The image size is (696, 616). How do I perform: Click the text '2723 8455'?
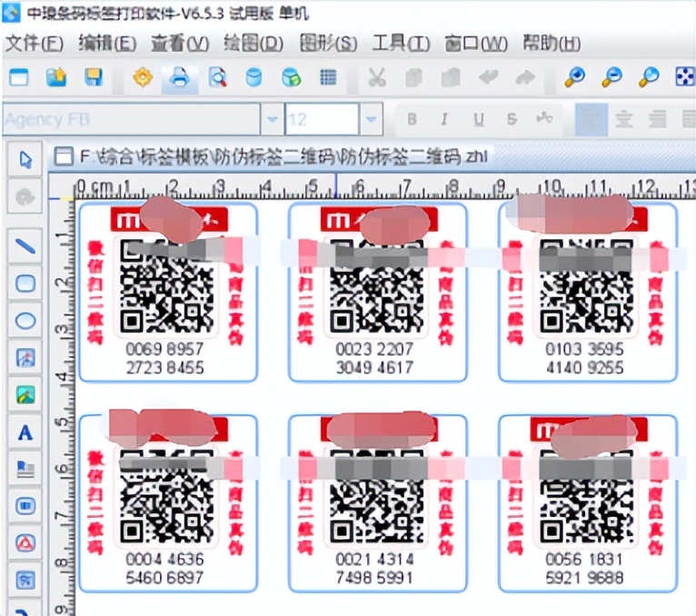click(x=164, y=367)
